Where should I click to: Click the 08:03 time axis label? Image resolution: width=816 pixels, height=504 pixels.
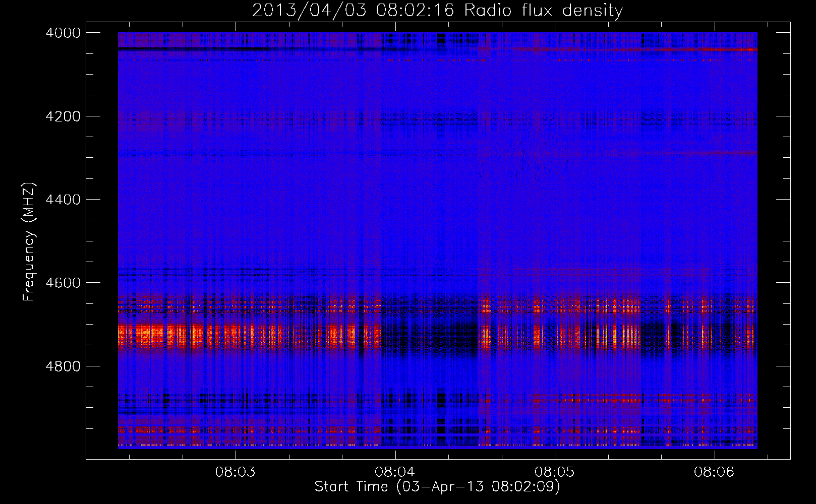[236, 472]
